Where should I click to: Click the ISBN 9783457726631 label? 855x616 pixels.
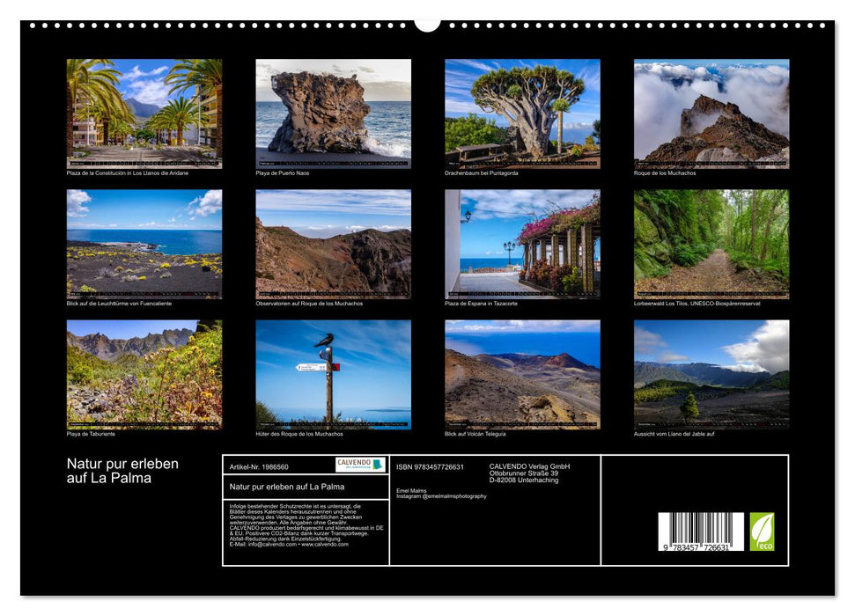coord(430,466)
